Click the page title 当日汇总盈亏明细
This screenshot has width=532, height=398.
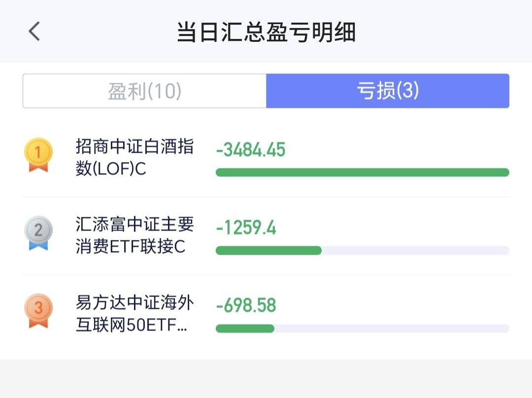[x=266, y=32]
